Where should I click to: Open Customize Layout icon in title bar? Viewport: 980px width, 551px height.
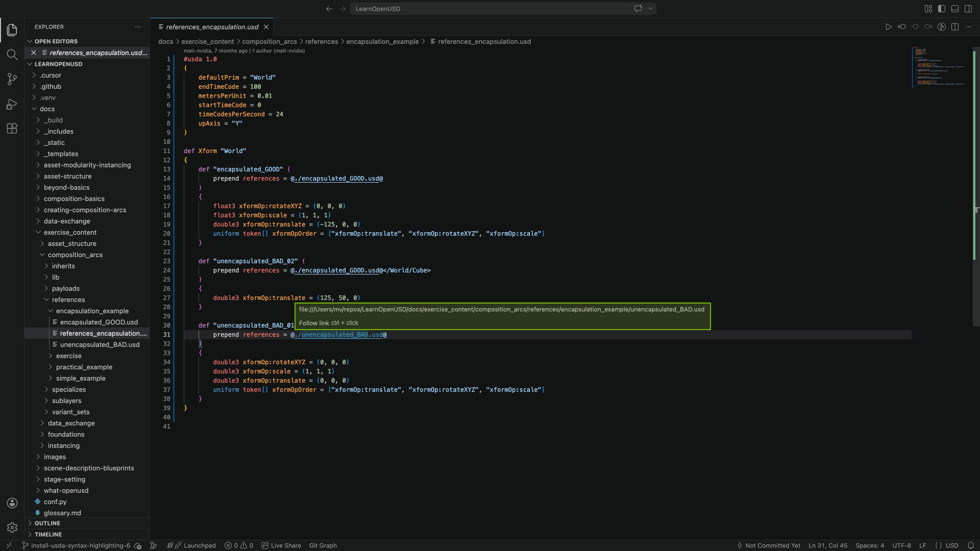[x=928, y=9]
